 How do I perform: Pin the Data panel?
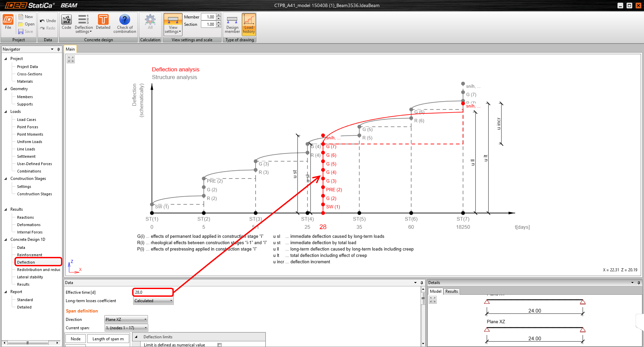click(422, 283)
